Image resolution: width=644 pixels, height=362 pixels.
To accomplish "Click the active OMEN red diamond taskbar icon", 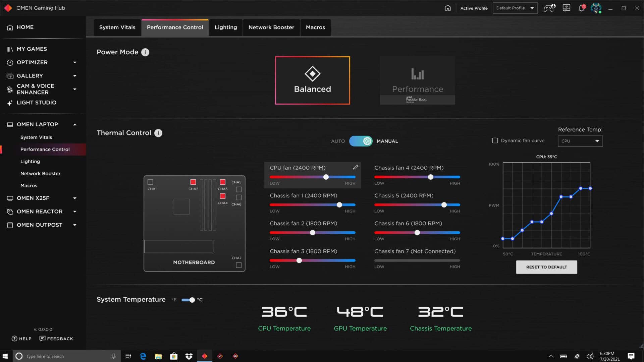I will click(205, 356).
